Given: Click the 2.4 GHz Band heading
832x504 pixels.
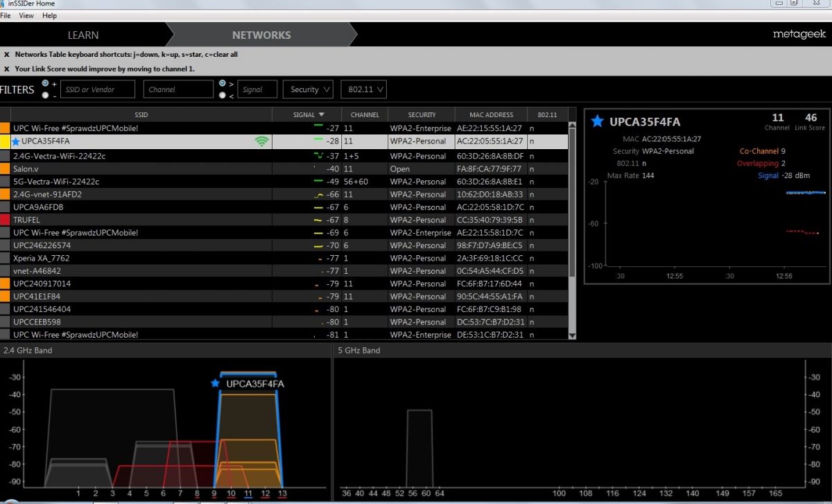Looking at the screenshot, I should 28,351.
